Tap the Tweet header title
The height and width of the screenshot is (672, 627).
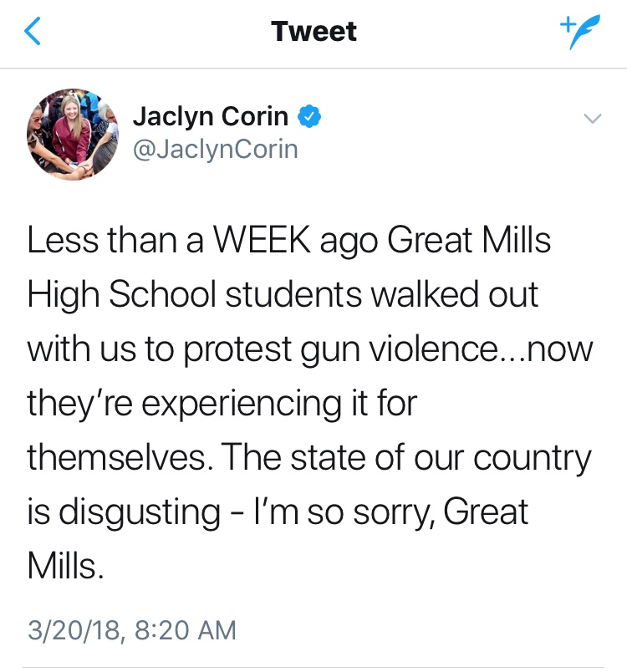point(313,32)
